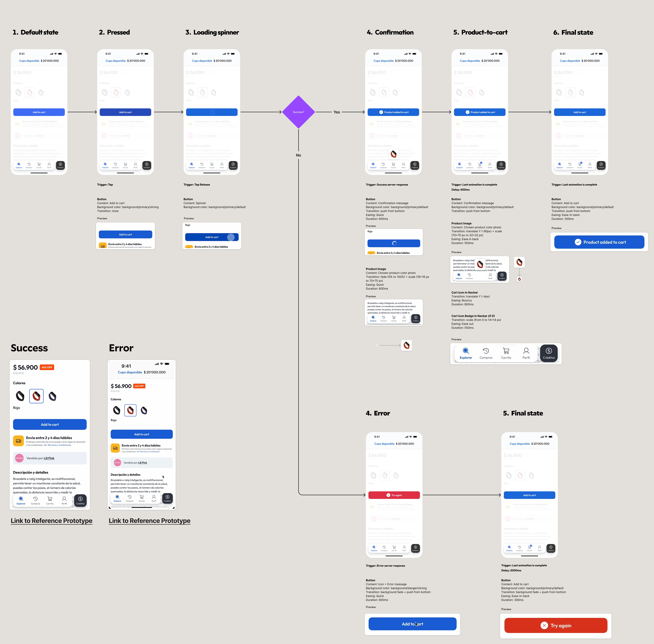The width and height of the screenshot is (654, 644).
Task: Click the yellow delivery truck icon in the Success frame
Action: 18,441
